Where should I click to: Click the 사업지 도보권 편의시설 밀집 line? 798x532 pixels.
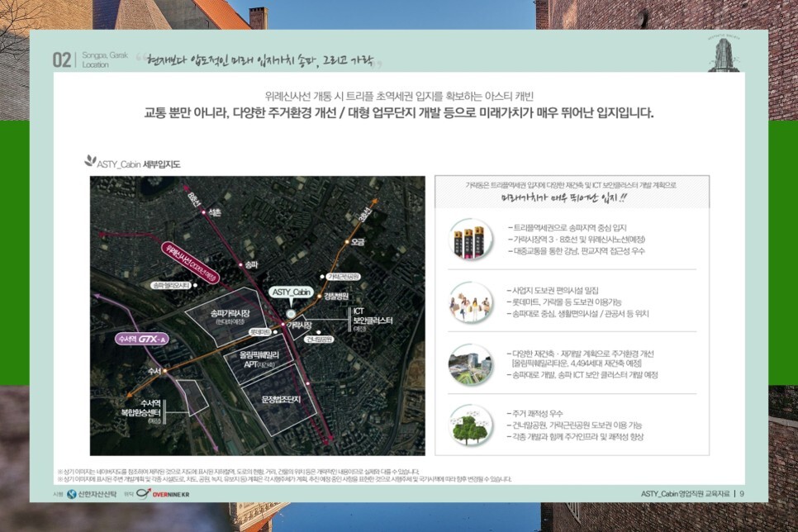[x=552, y=290]
